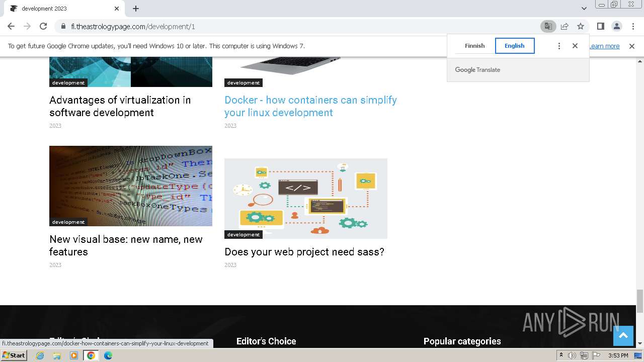Open development tag on visual base article
This screenshot has height=362, width=644.
(68, 222)
